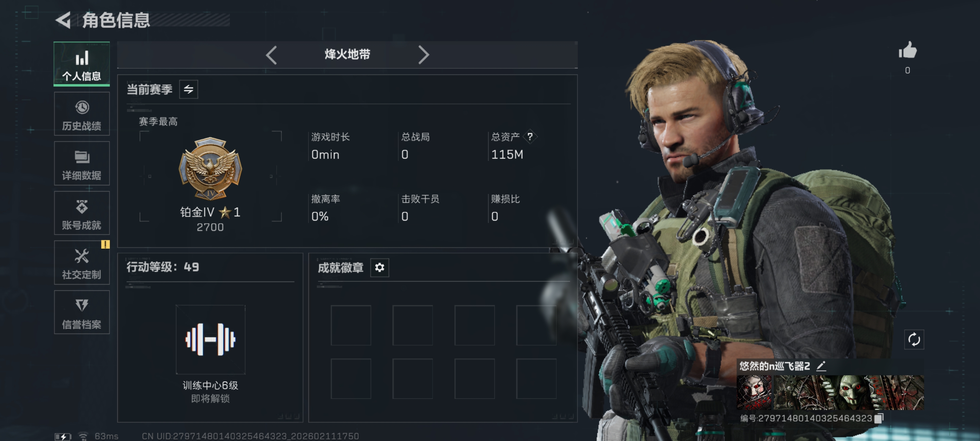Click the refresh character model icon
The width and height of the screenshot is (980, 441).
pos(914,339)
